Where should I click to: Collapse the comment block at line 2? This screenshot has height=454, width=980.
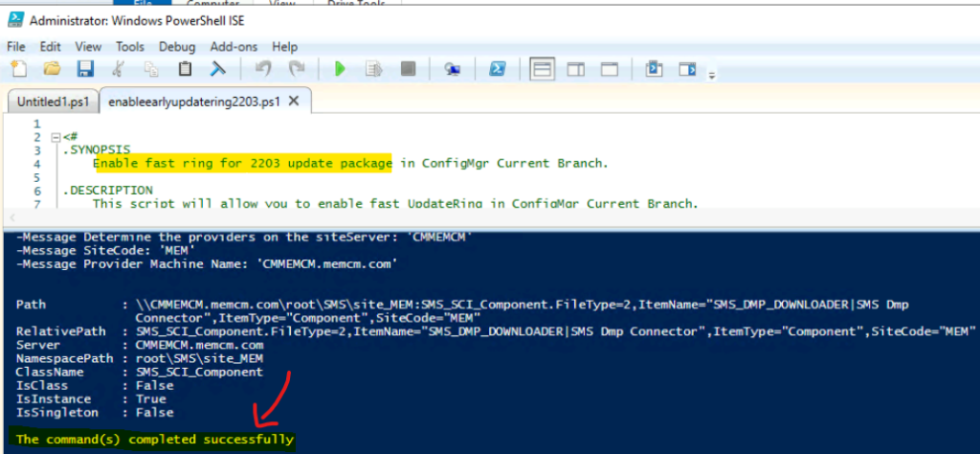coord(56,137)
